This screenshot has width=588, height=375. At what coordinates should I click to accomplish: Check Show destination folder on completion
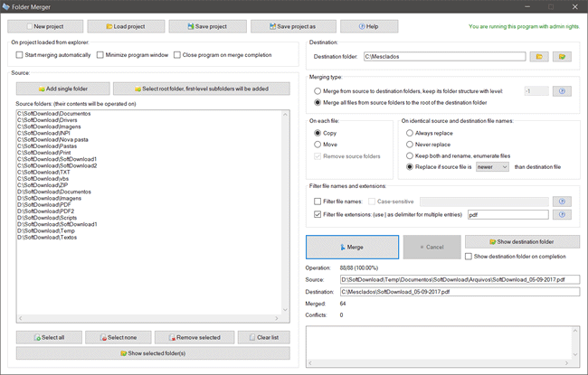click(469, 257)
